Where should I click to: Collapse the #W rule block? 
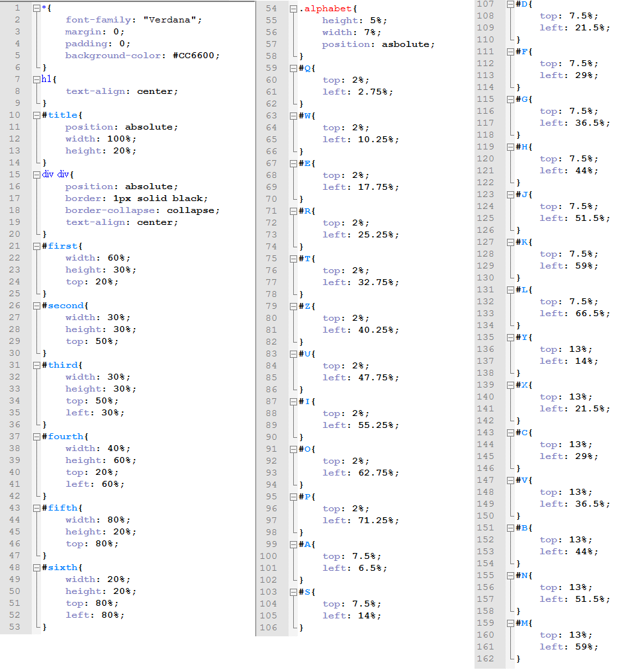click(x=293, y=116)
